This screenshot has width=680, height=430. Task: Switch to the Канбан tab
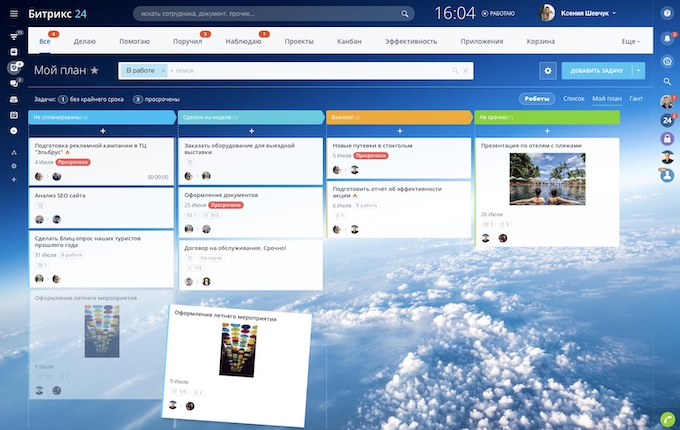tap(347, 42)
